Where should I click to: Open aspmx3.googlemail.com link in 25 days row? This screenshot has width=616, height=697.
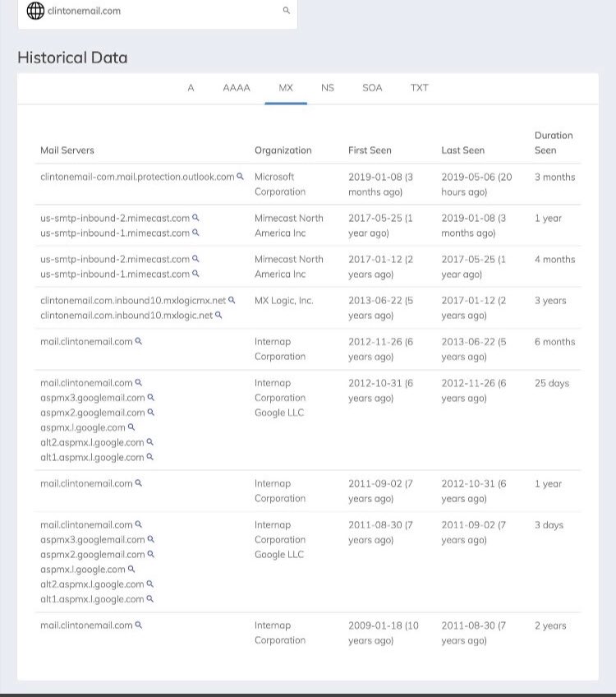point(93,398)
